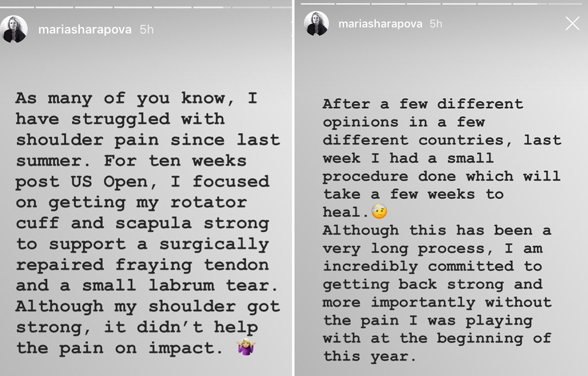Jump to first progress segment of the left story
Viewport: 588px width, 376px height.
pos(18,7)
